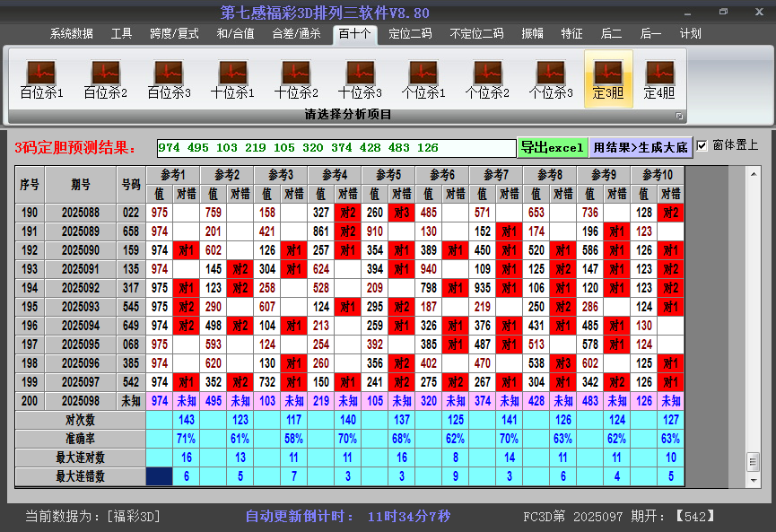Select the 十位杀2 analysis icon
Screen dimensions: 776x532
click(296, 79)
